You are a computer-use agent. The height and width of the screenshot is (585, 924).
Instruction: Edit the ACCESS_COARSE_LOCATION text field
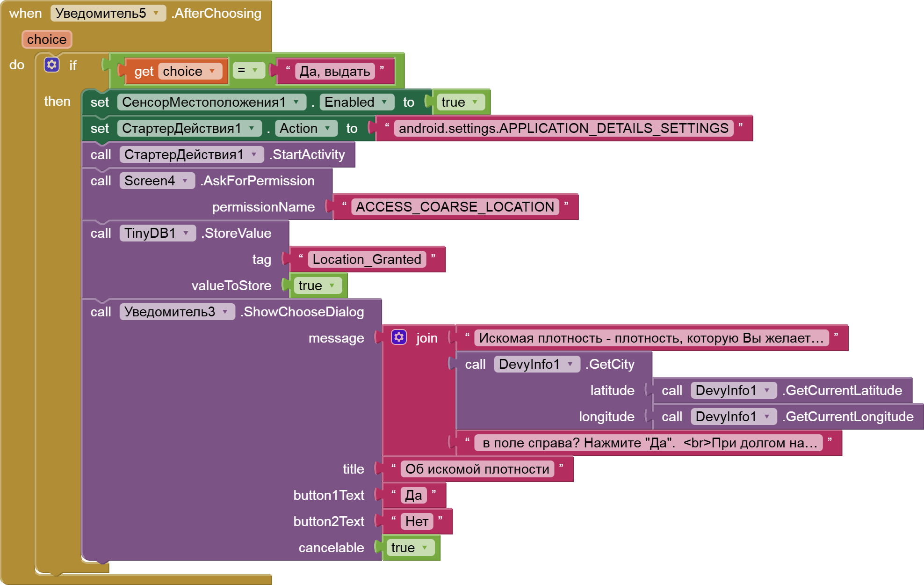coord(455,207)
